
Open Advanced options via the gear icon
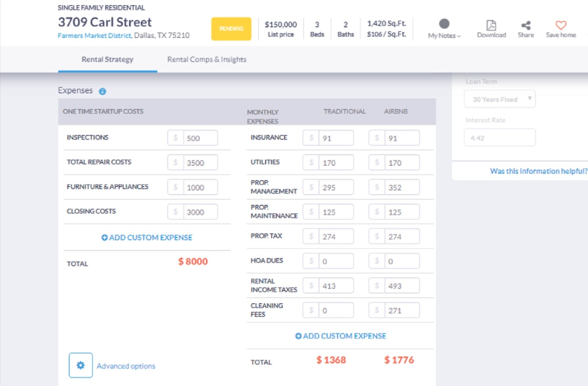tap(80, 365)
